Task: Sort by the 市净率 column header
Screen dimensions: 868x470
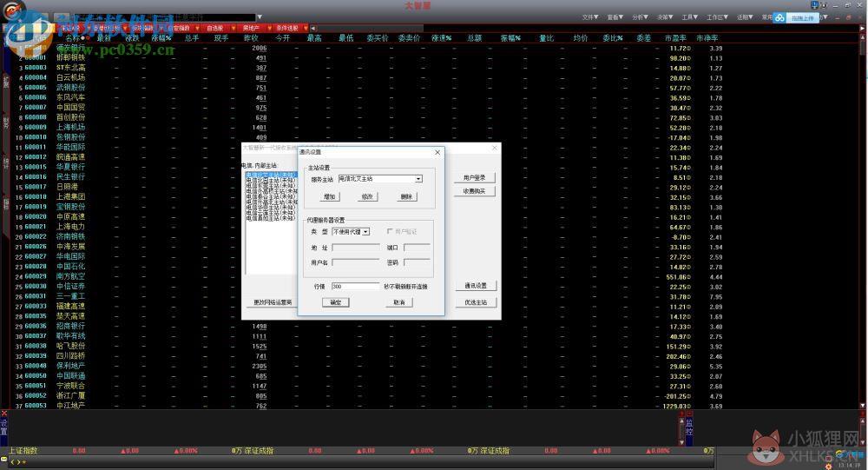Action: pos(707,38)
